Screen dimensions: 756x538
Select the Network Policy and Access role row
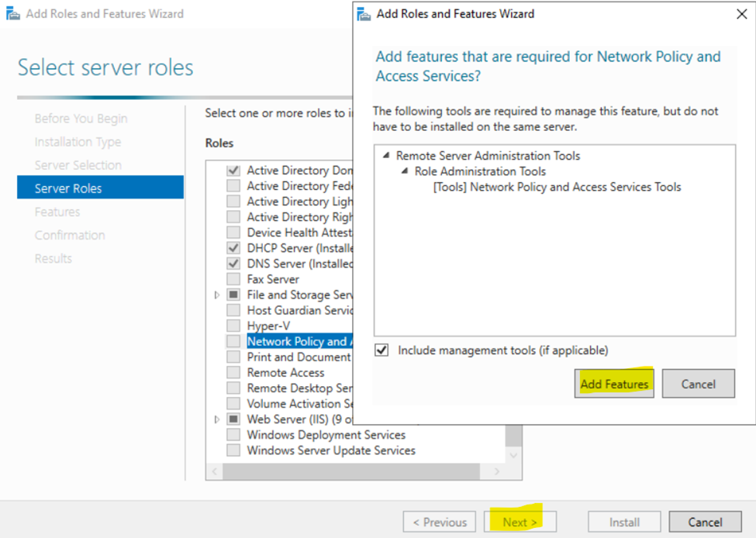tap(300, 341)
